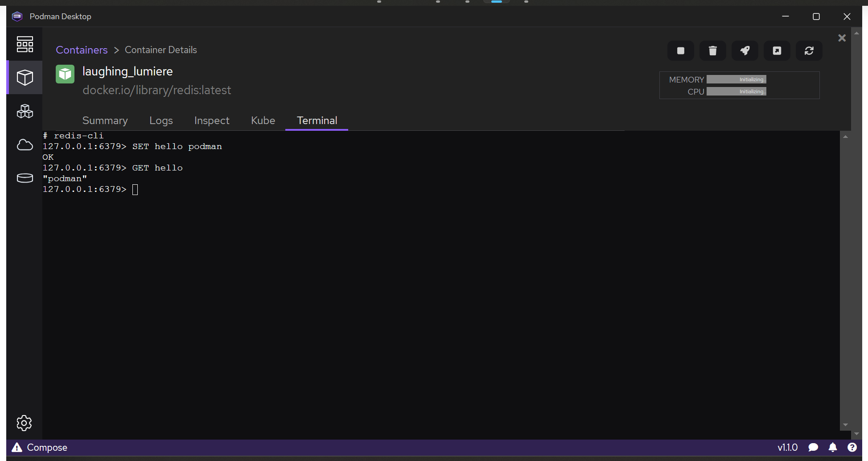Image resolution: width=868 pixels, height=461 pixels.
Task: Open Volumes view in the sidebar
Action: pos(25,178)
